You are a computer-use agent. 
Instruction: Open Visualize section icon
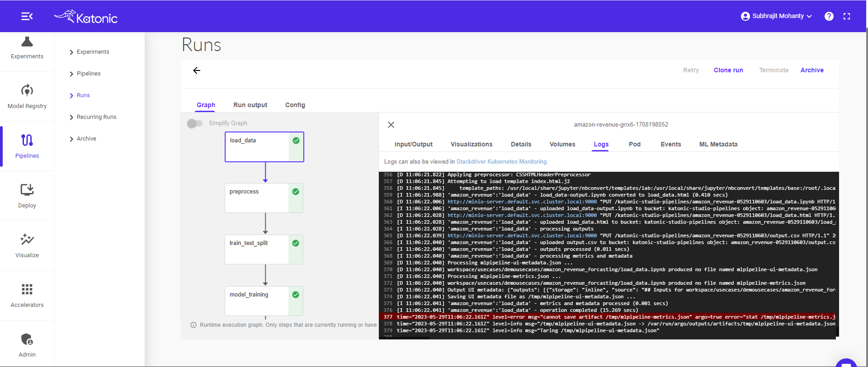click(x=27, y=239)
